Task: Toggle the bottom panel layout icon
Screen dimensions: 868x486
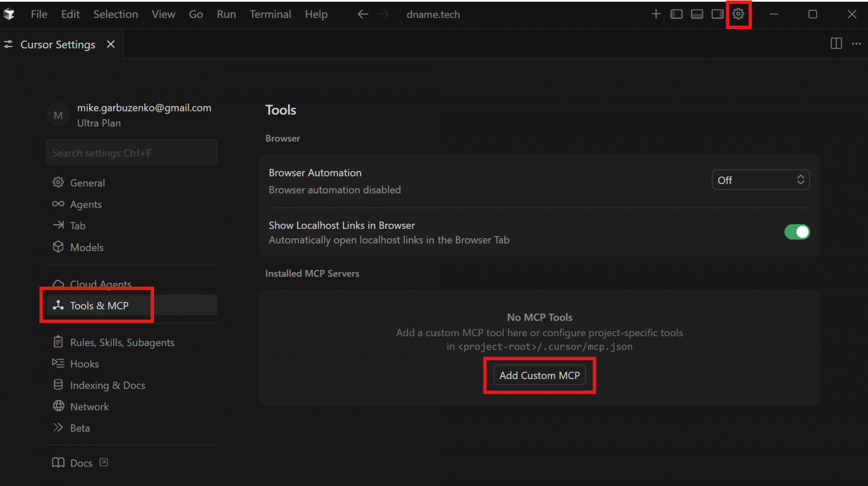Action: [x=697, y=14]
